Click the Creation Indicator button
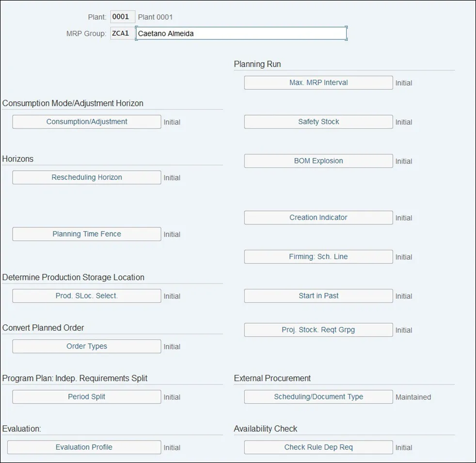This screenshot has width=476, height=463. (x=318, y=218)
